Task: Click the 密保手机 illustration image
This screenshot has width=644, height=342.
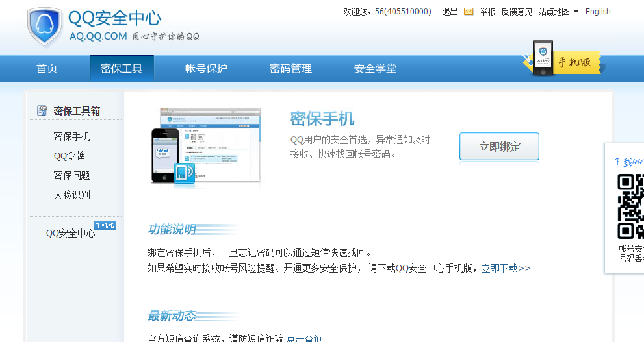Action: 206,147
